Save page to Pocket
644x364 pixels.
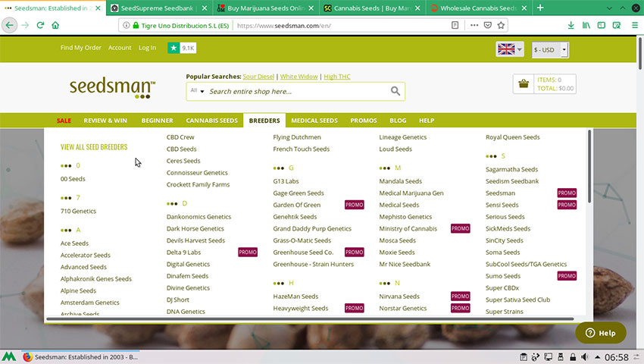pos(488,24)
